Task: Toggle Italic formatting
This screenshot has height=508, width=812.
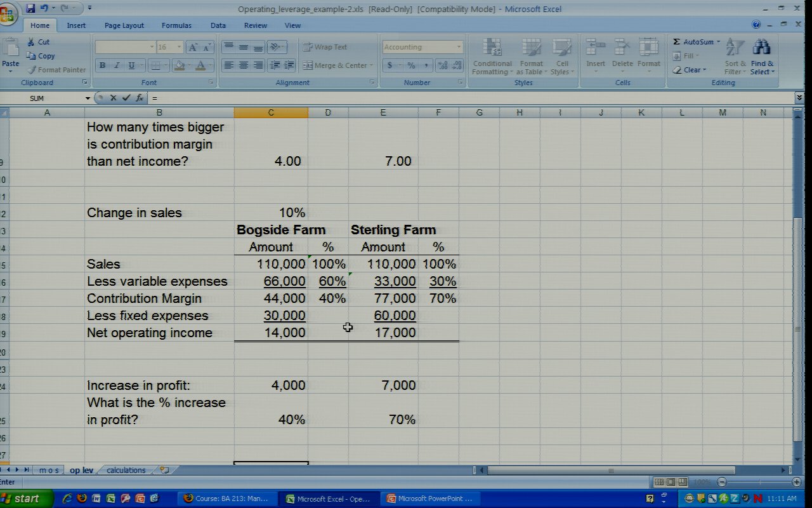Action: pyautogui.click(x=117, y=65)
